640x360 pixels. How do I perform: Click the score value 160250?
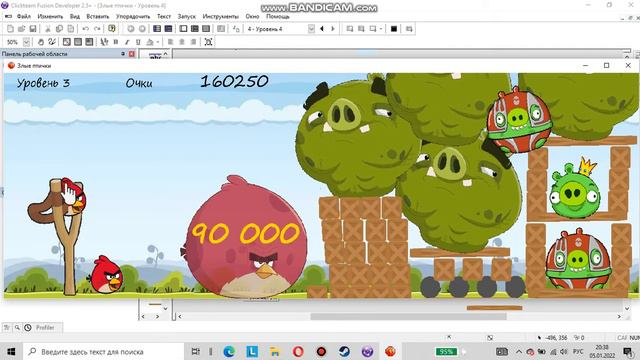(235, 81)
